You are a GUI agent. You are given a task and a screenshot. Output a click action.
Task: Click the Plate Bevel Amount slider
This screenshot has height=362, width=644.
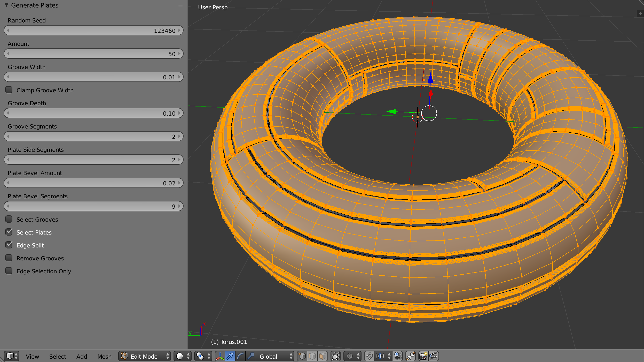click(93, 183)
